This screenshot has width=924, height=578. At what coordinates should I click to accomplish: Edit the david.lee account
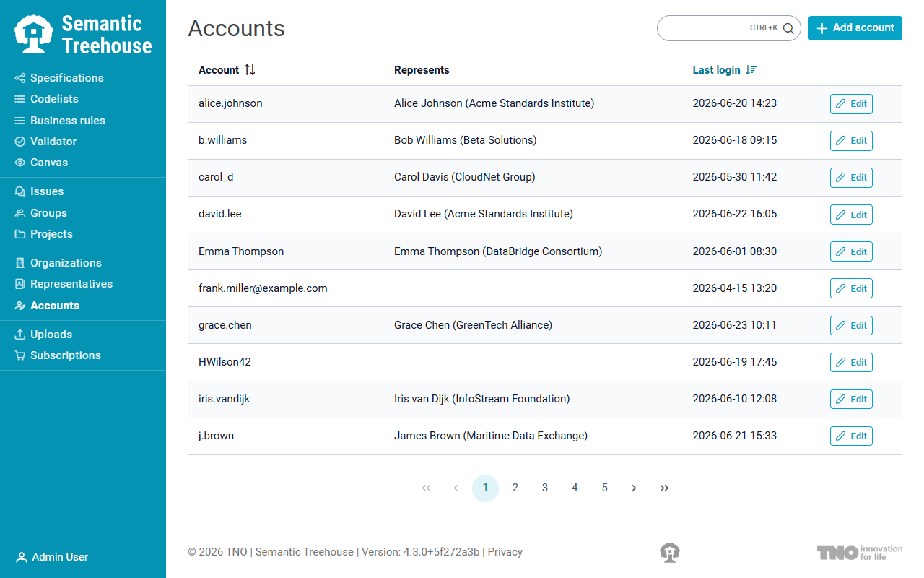pyautogui.click(x=851, y=215)
